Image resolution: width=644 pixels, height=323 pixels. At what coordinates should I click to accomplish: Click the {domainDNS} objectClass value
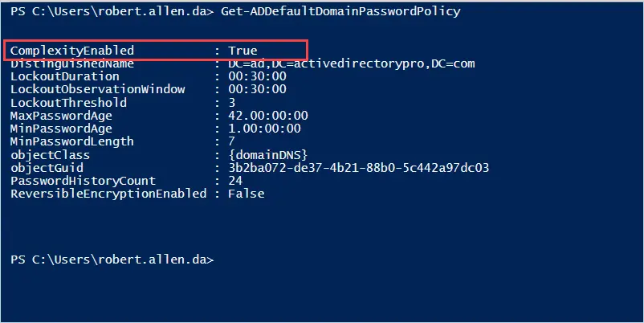(267, 155)
